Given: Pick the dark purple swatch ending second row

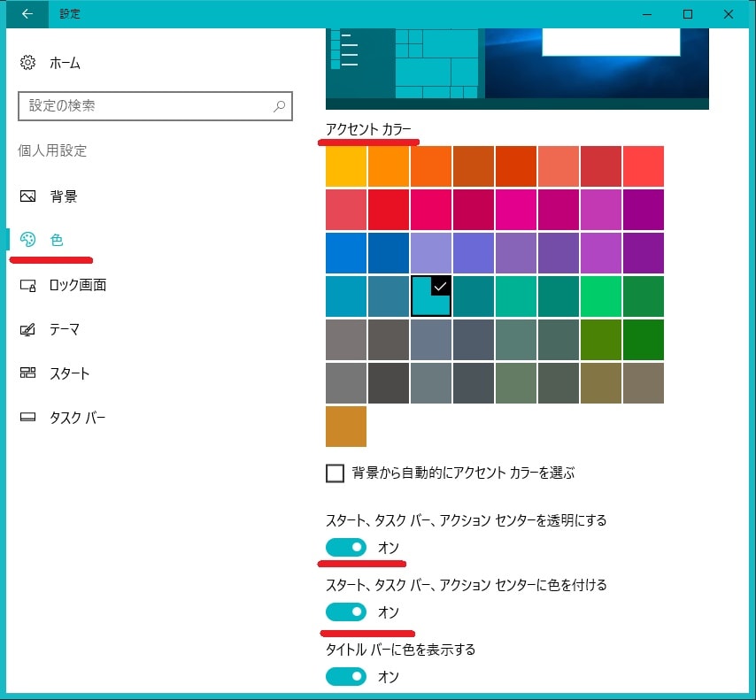Looking at the screenshot, I should point(644,210).
